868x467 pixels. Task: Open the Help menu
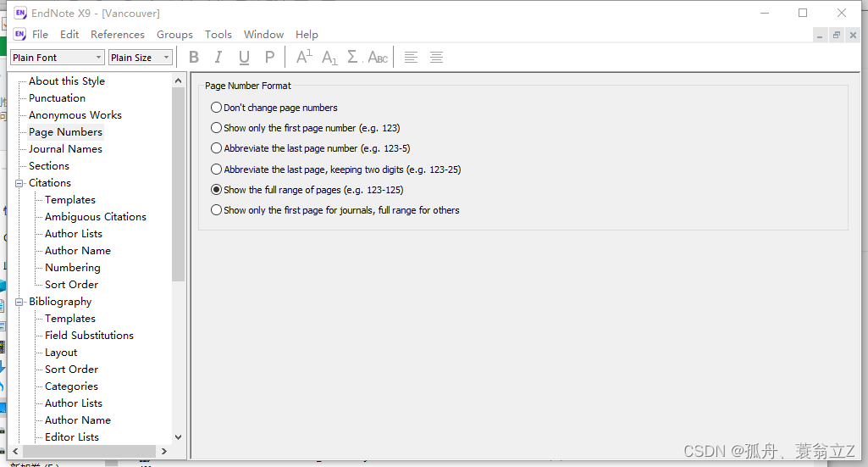click(307, 35)
